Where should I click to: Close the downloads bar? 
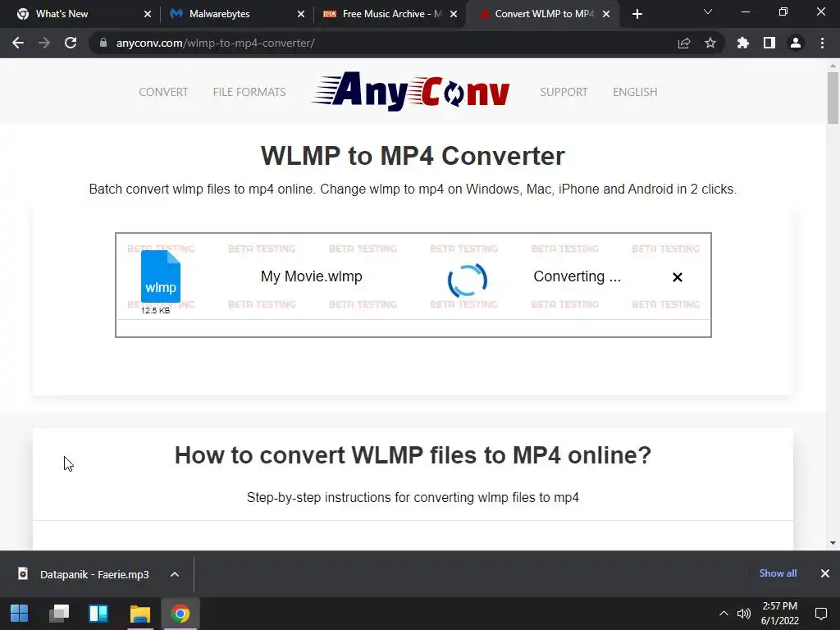tap(825, 573)
